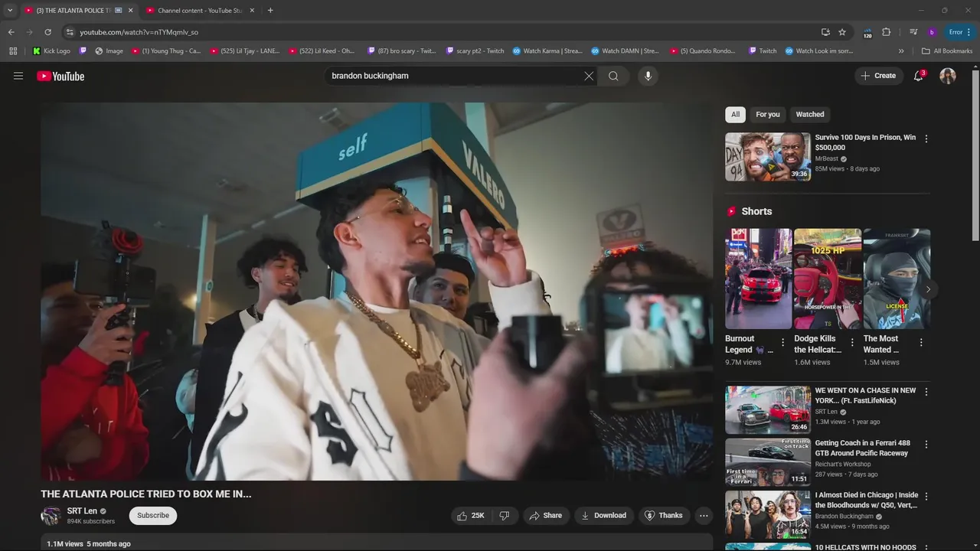This screenshot has height=551, width=980.
Task: Open a new browser tab
Action: coord(270,11)
